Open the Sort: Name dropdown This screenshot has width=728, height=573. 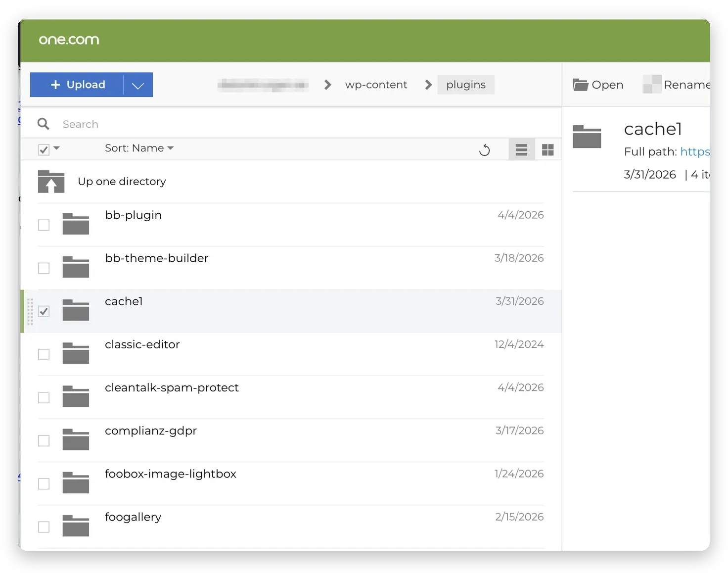click(139, 148)
